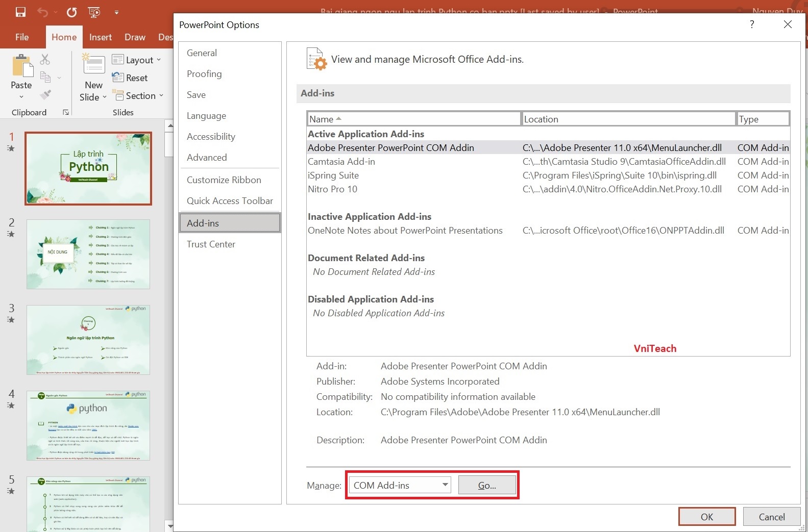Click the Save icon in quick access toolbar

coord(20,12)
